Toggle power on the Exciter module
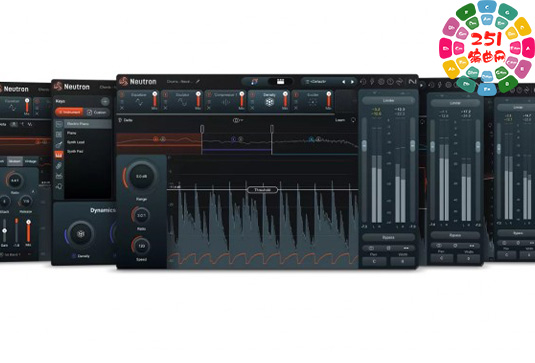Image resolution: width=535 pixels, height=363 pixels. [296, 95]
